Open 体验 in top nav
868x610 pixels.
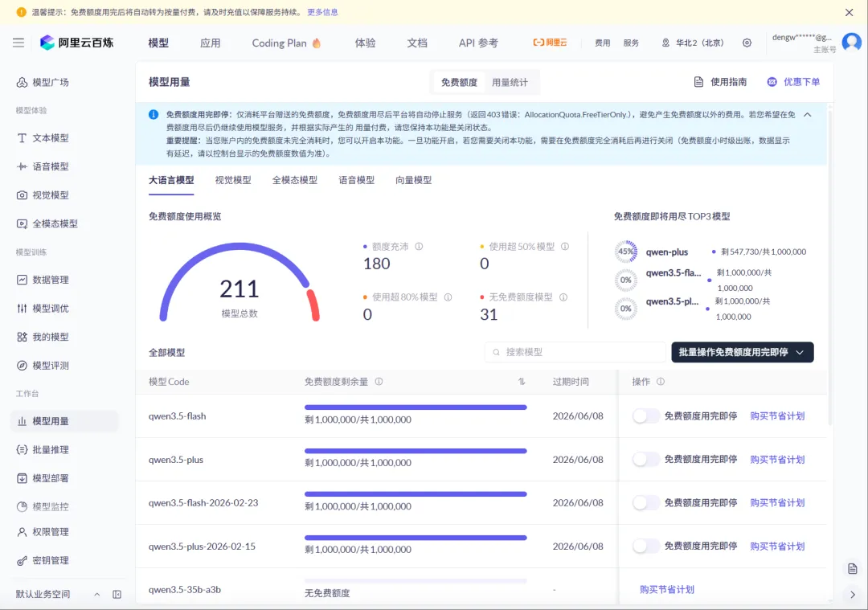point(366,43)
